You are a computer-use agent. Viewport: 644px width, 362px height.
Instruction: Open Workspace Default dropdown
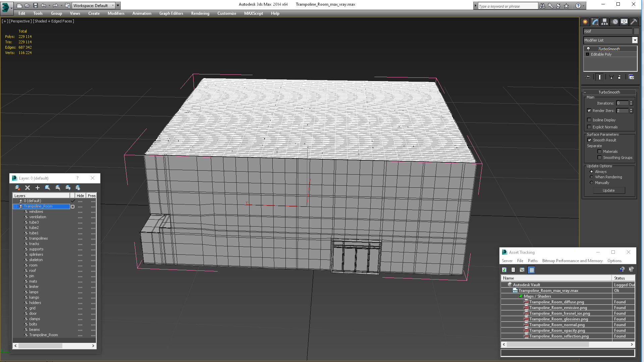(x=94, y=6)
